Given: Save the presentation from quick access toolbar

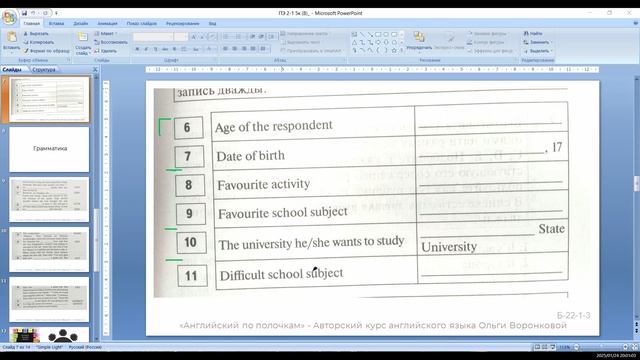Looking at the screenshot, I should pos(24,13).
